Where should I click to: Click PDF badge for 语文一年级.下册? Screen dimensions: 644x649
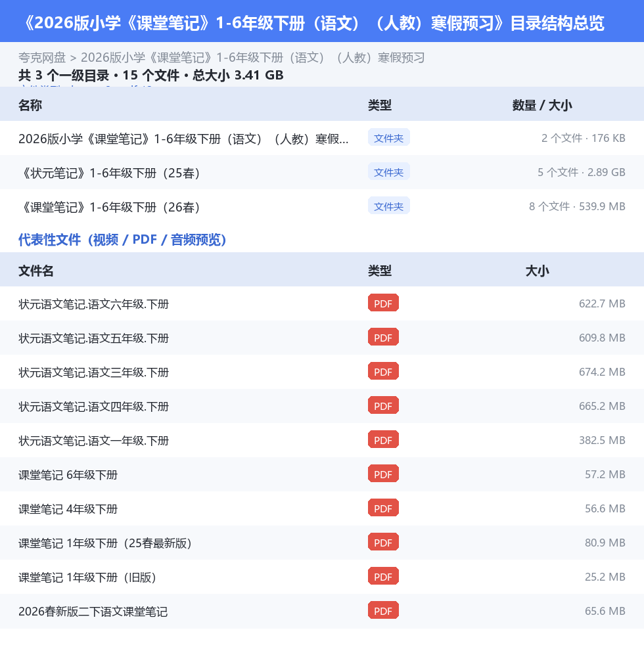383,439
